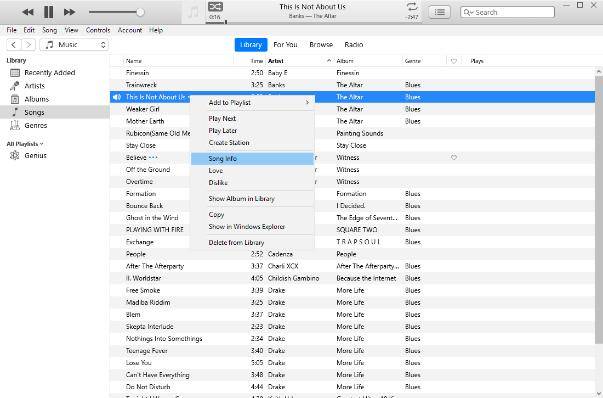Click the speaker icon on the playing row
This screenshot has height=398, width=603.
(x=117, y=97)
